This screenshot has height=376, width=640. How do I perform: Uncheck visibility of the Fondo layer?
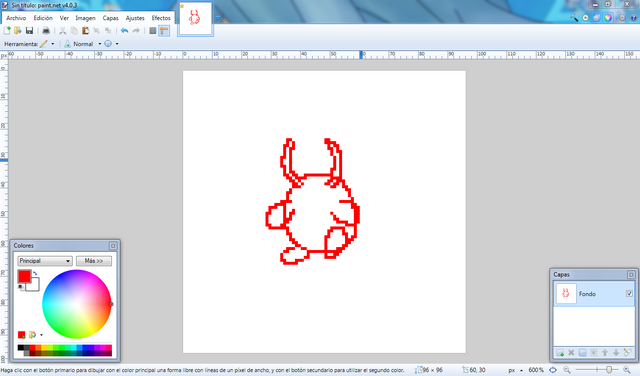629,294
